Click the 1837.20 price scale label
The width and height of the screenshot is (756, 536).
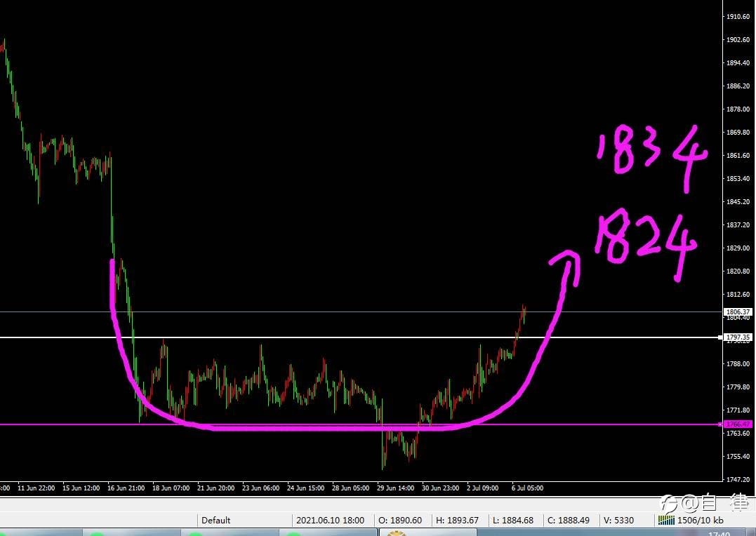tap(738, 225)
